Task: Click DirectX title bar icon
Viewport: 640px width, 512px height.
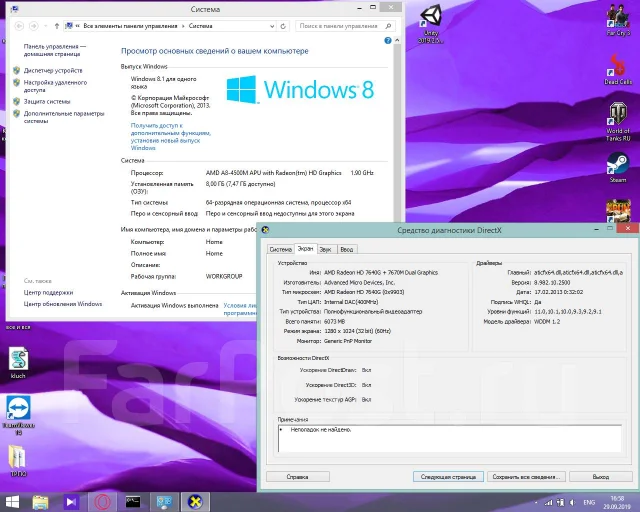Action: point(265,230)
